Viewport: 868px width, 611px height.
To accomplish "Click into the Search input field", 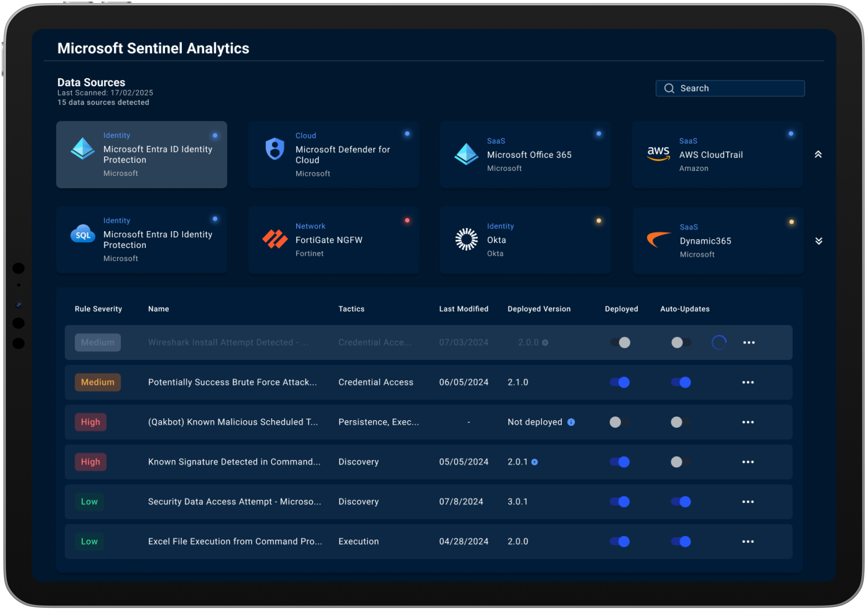I will [x=737, y=88].
